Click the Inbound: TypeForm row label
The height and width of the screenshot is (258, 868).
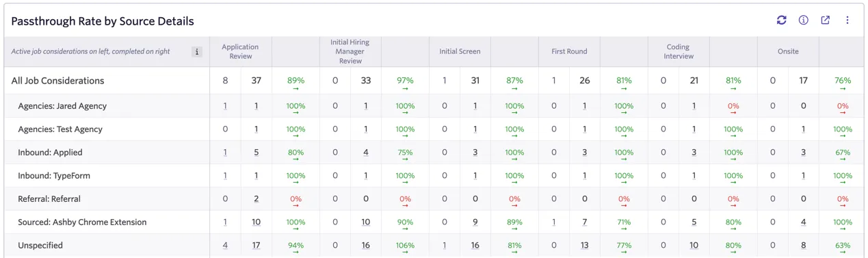tap(54, 176)
